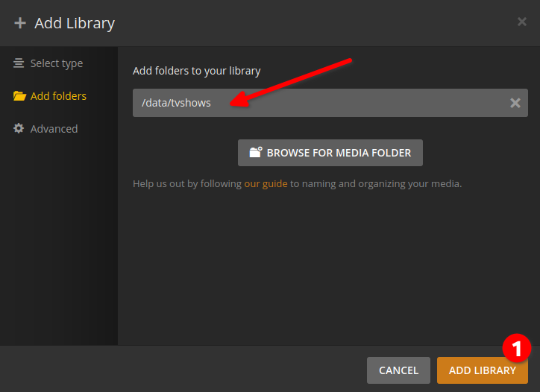The image size is (540, 392).
Task: Click Browse for Media Folder button
Action: pos(330,153)
